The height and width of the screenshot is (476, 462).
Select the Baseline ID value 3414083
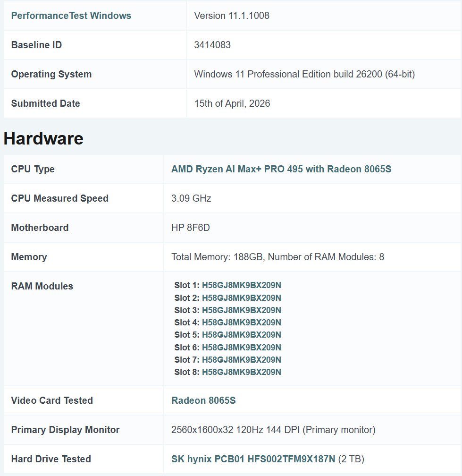pyautogui.click(x=212, y=44)
